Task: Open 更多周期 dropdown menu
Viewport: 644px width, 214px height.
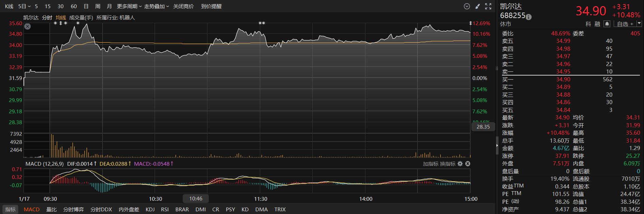Action: (129, 6)
